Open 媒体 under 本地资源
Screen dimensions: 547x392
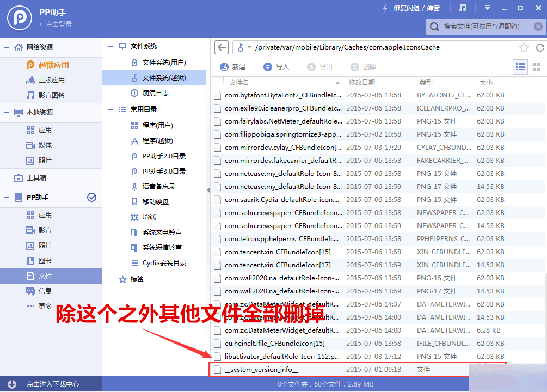pyautogui.click(x=39, y=145)
